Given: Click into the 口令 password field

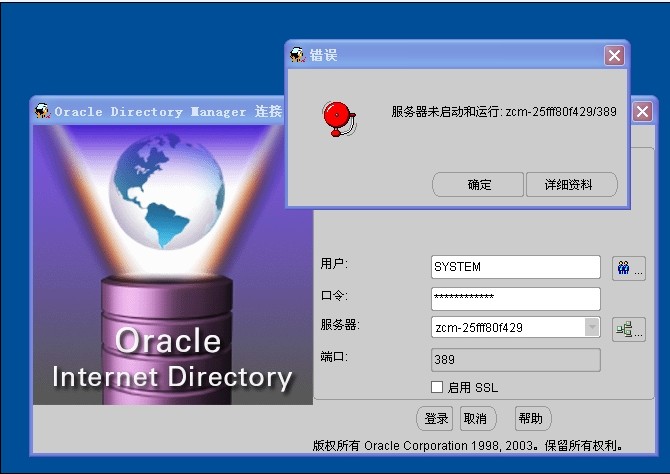Looking at the screenshot, I should pos(515,298).
